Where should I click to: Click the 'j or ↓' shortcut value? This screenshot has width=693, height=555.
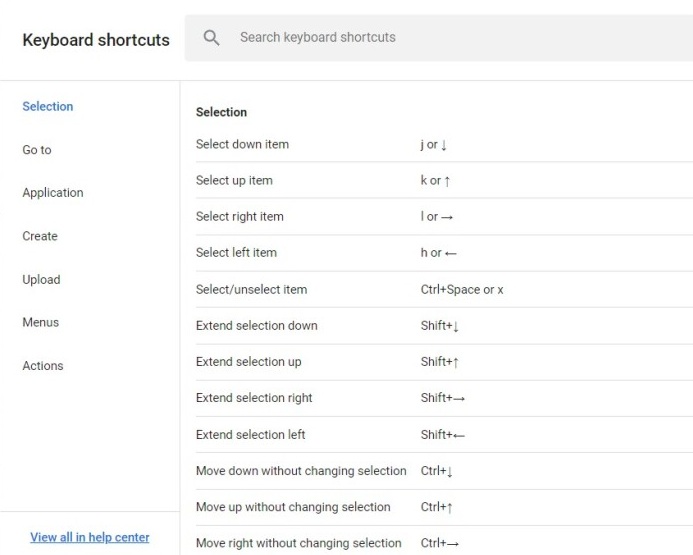(434, 144)
